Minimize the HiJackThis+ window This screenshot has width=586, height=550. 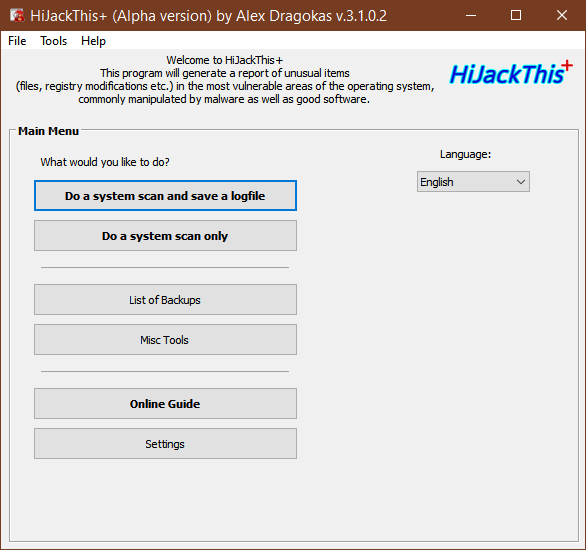(471, 15)
